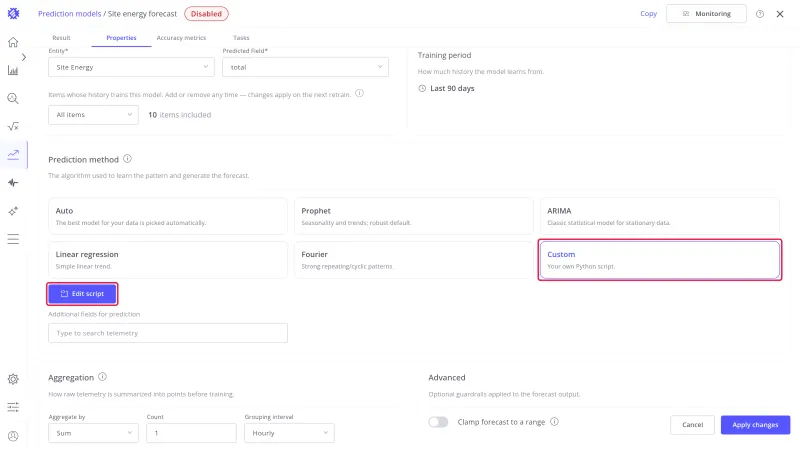The image size is (800, 450).
Task: Click the Disabled status badge
Action: [x=206, y=14]
